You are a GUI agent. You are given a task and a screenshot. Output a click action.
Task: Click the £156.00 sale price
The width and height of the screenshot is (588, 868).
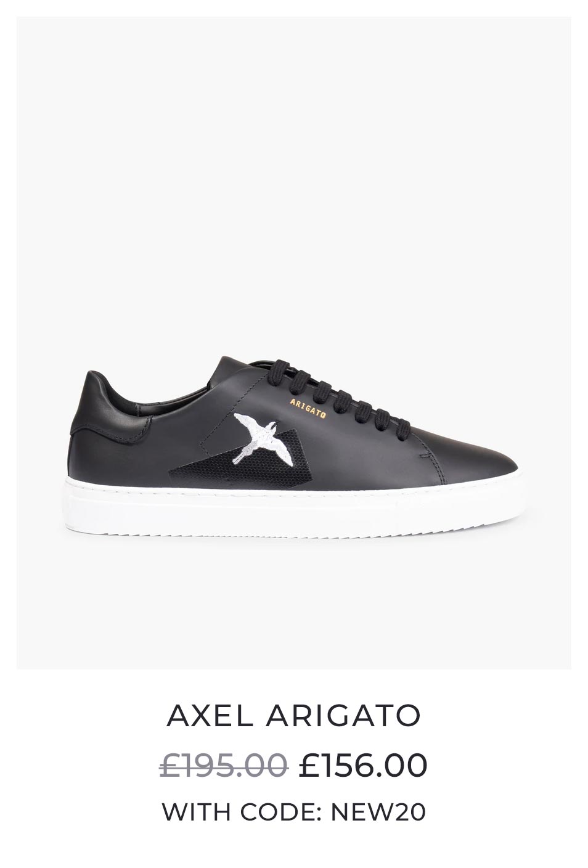point(362,765)
